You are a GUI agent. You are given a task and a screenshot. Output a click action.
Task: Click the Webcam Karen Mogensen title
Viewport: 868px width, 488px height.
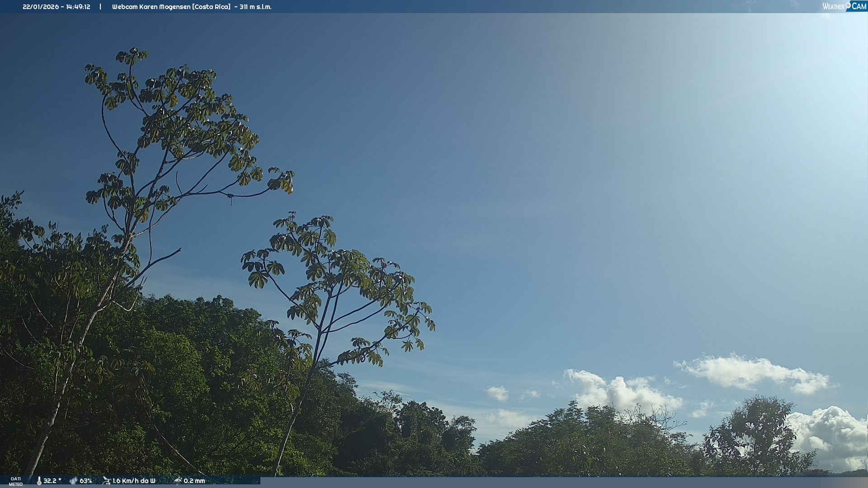151,7
